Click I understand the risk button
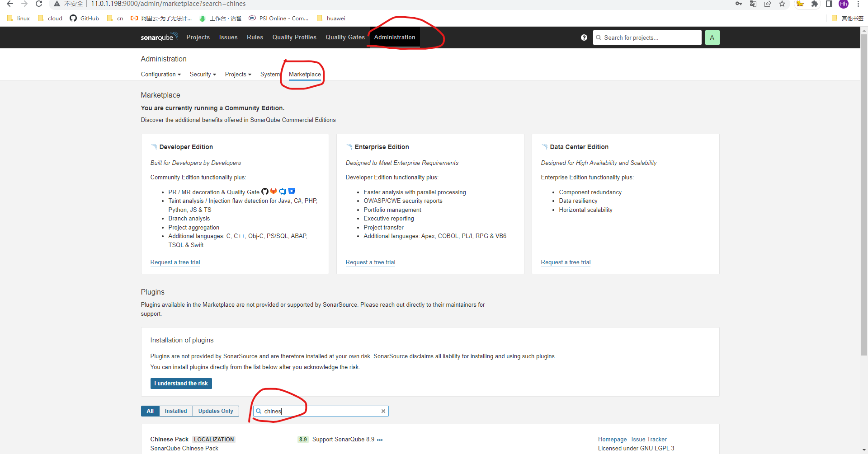This screenshot has height=454, width=868. tap(181, 384)
